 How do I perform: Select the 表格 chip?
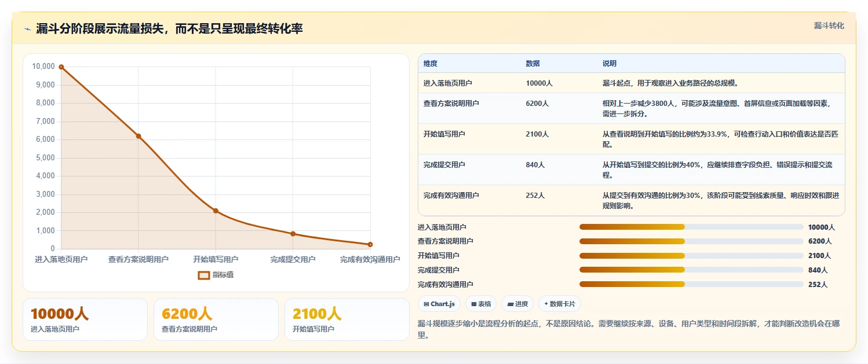point(481,304)
